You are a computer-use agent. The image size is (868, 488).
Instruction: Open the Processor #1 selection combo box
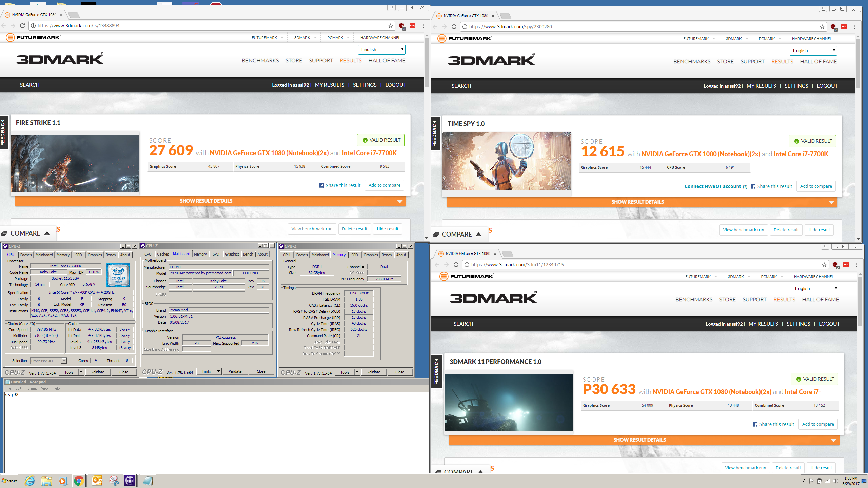click(x=48, y=361)
